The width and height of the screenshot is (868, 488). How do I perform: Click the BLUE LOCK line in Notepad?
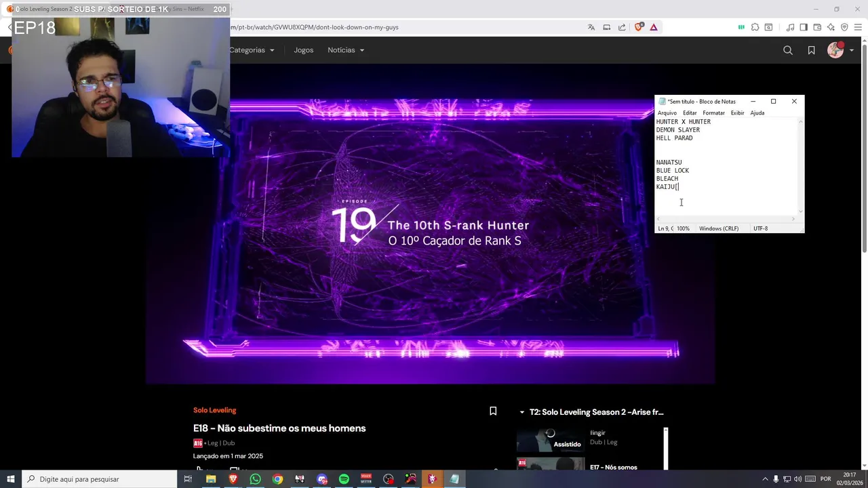point(673,171)
